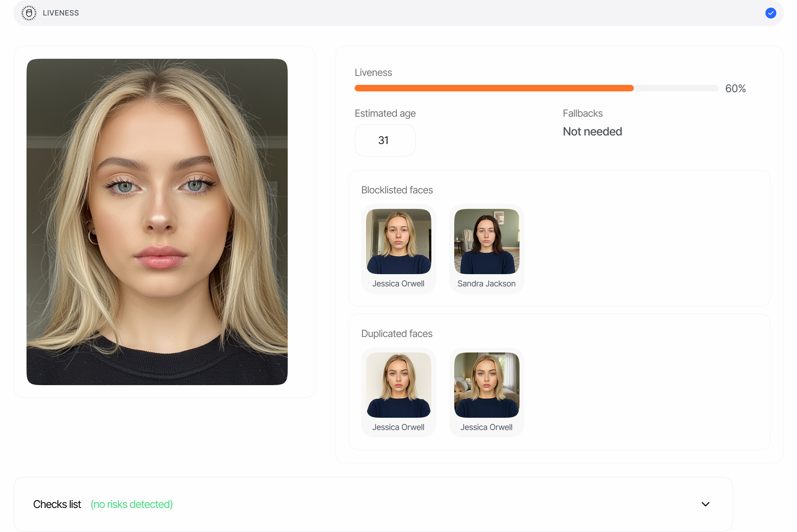Click the Checks list title text

click(x=57, y=504)
